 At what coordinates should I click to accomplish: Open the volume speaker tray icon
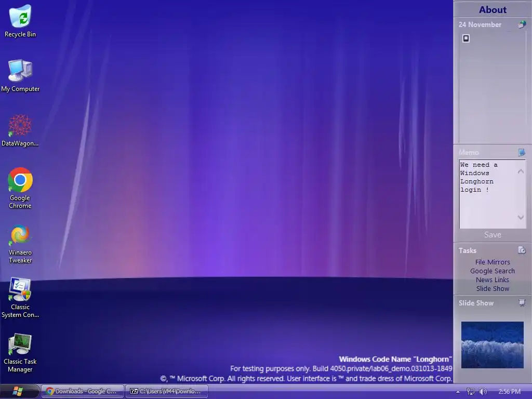point(483,392)
